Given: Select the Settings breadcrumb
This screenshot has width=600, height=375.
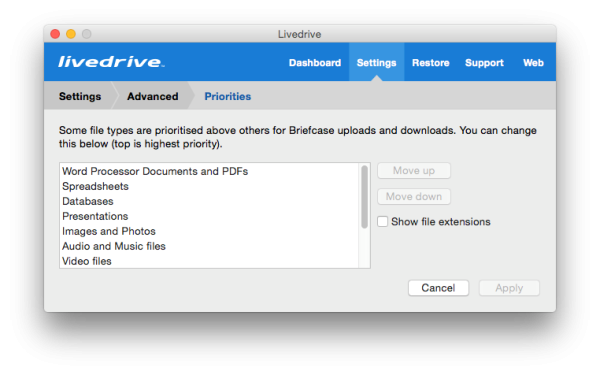Looking at the screenshot, I should pos(80,96).
